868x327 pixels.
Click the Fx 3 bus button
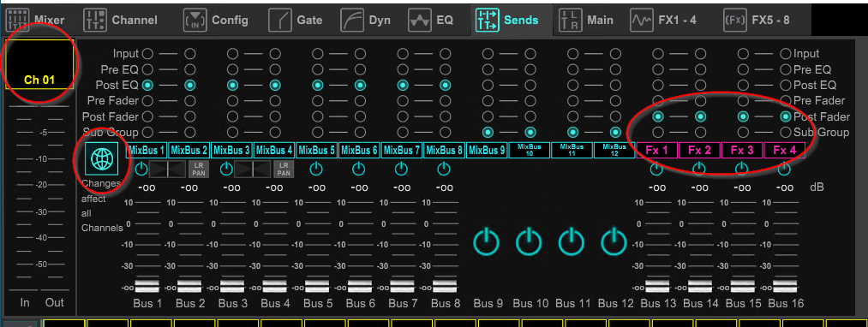point(742,150)
